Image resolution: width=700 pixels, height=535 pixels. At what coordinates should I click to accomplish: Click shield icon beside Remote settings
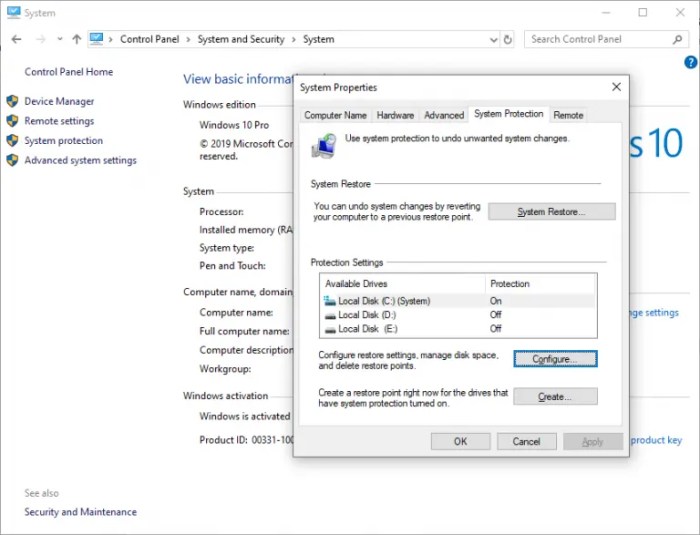pos(12,121)
